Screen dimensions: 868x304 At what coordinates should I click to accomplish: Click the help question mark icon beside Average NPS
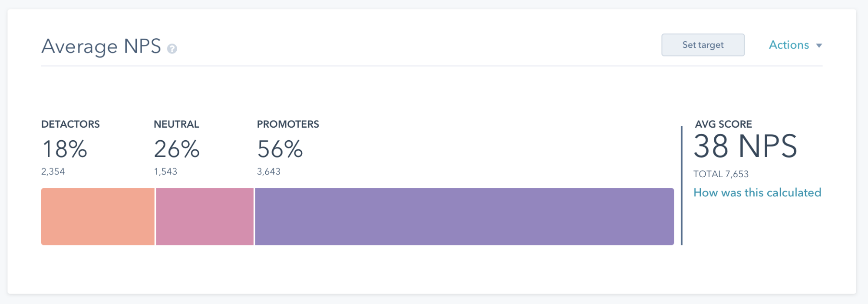172,49
